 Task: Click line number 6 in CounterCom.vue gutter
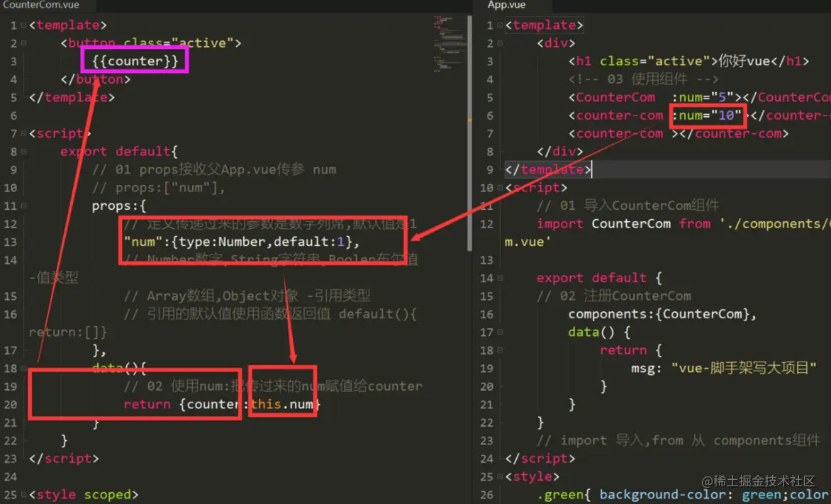[13, 116]
